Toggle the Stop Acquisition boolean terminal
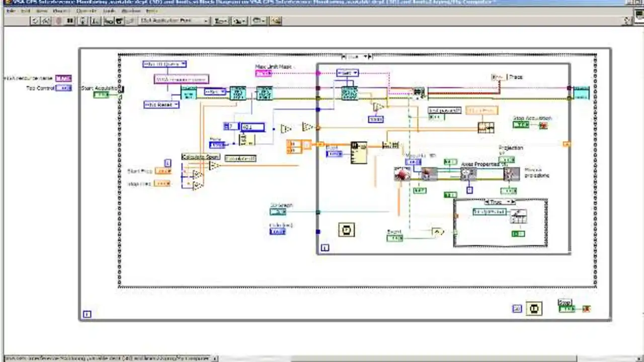This screenshot has width=644, height=362. coord(521,124)
